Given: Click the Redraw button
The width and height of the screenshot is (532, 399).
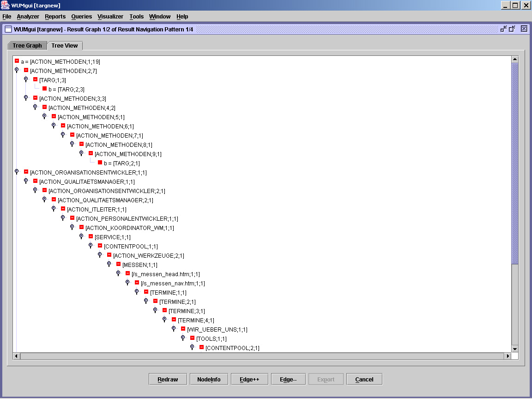Looking at the screenshot, I should pos(168,379).
